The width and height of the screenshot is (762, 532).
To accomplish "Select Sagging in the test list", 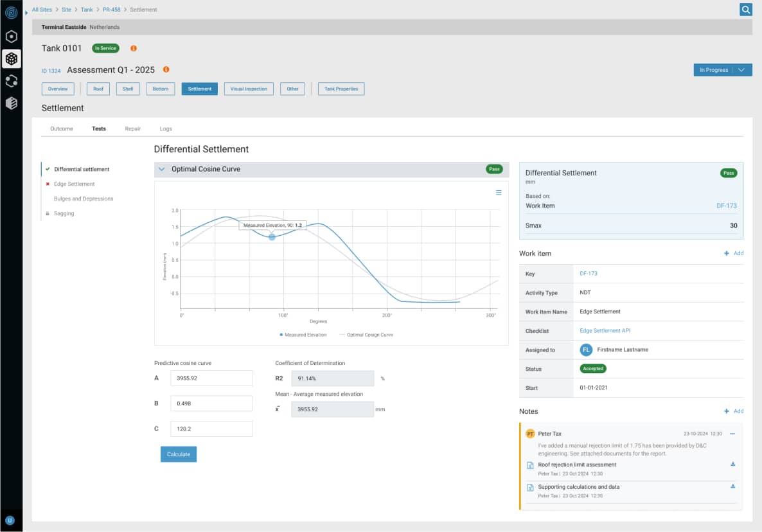I will coord(64,213).
